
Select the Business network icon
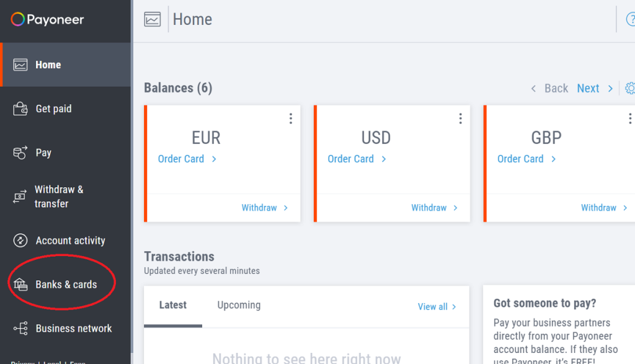coord(19,328)
